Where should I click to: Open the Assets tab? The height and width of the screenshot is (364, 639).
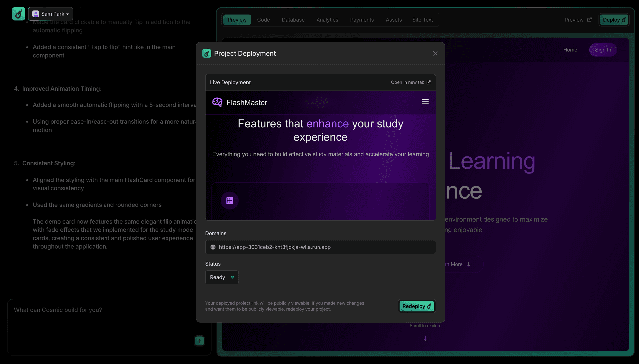pyautogui.click(x=394, y=20)
